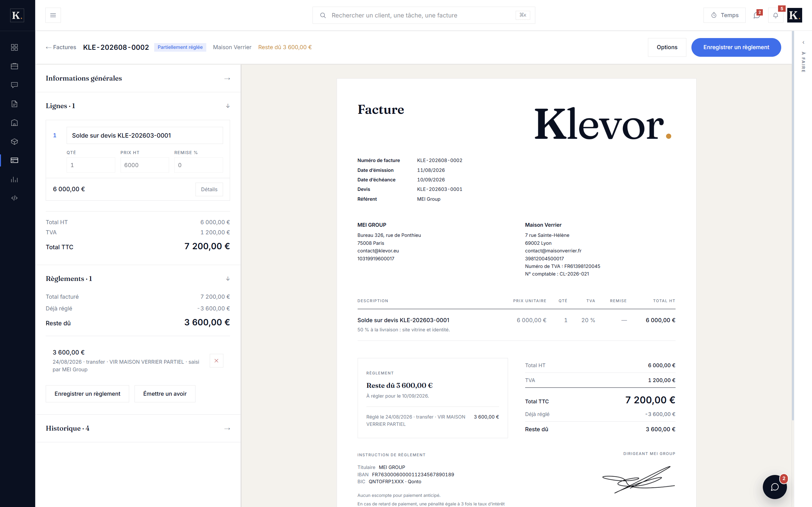The width and height of the screenshot is (812, 507).
Task: Click the À FAIRE vertical label
Action: click(803, 62)
